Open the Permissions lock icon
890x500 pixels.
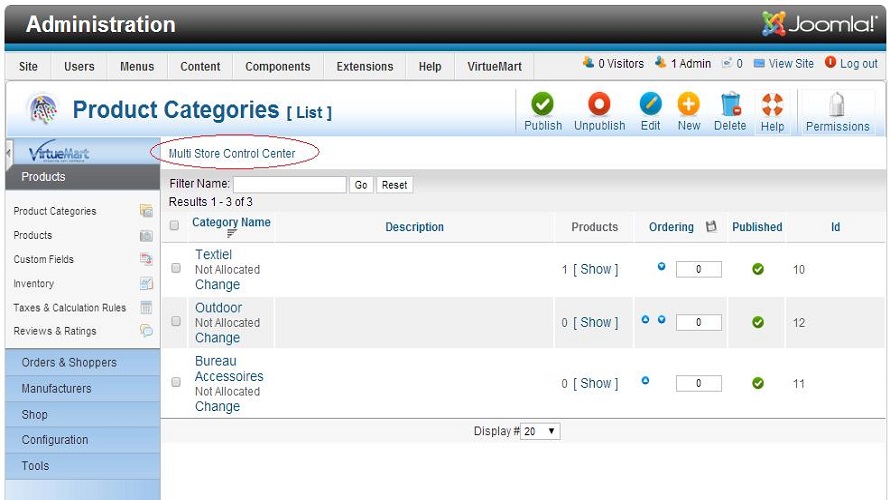pyautogui.click(x=837, y=104)
